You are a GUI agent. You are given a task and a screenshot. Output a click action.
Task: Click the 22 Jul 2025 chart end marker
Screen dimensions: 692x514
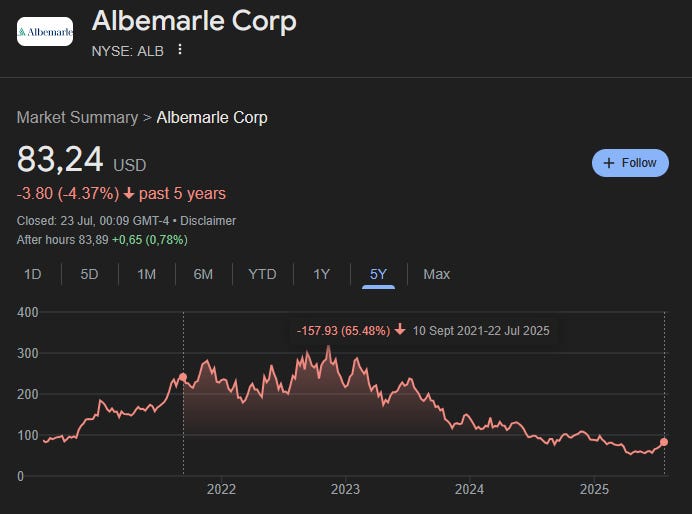click(664, 442)
